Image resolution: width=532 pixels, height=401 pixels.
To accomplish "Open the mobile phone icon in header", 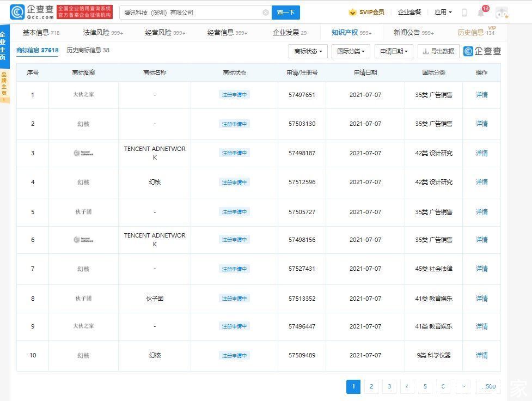I will (x=464, y=13).
